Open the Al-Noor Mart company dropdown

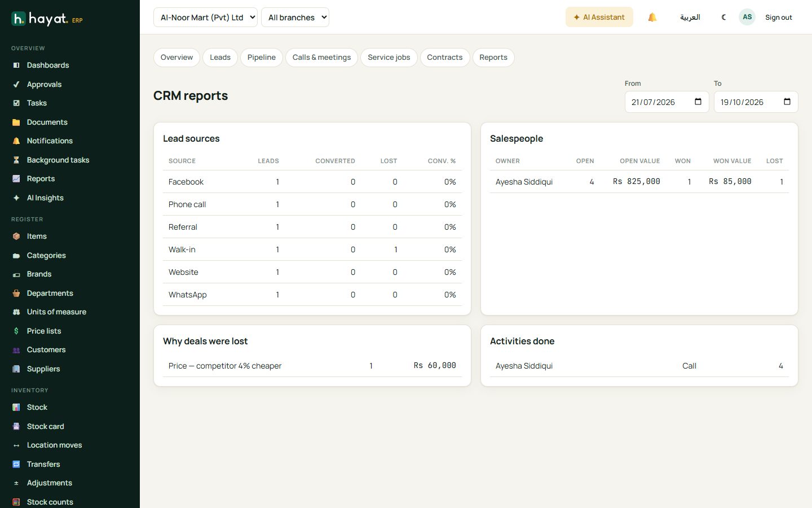205,17
